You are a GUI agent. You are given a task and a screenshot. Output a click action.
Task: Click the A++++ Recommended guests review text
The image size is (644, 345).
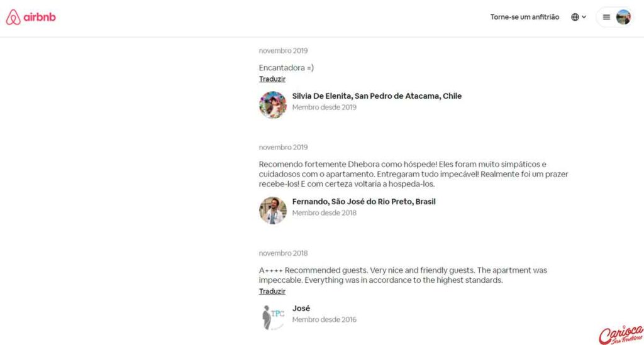pos(402,275)
